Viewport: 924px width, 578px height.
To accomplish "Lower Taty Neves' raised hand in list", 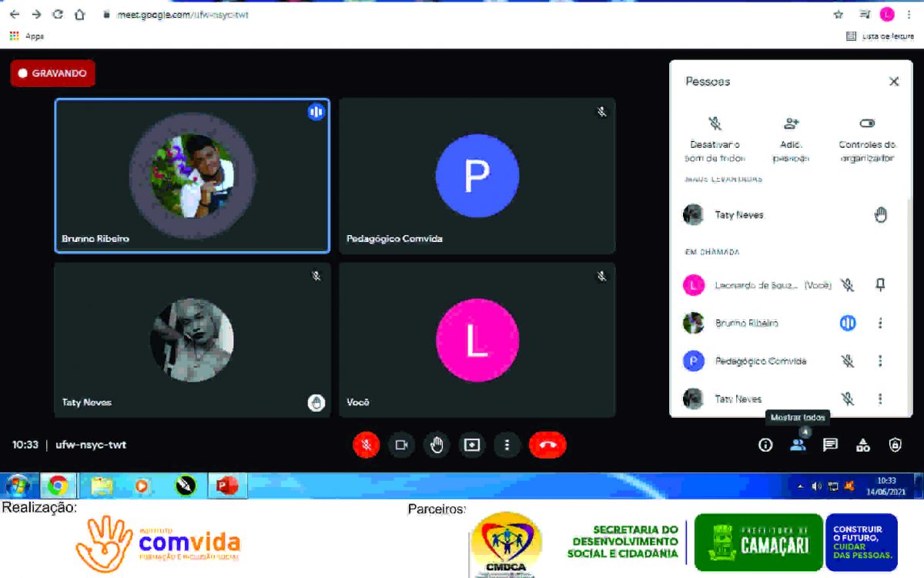I will (881, 215).
